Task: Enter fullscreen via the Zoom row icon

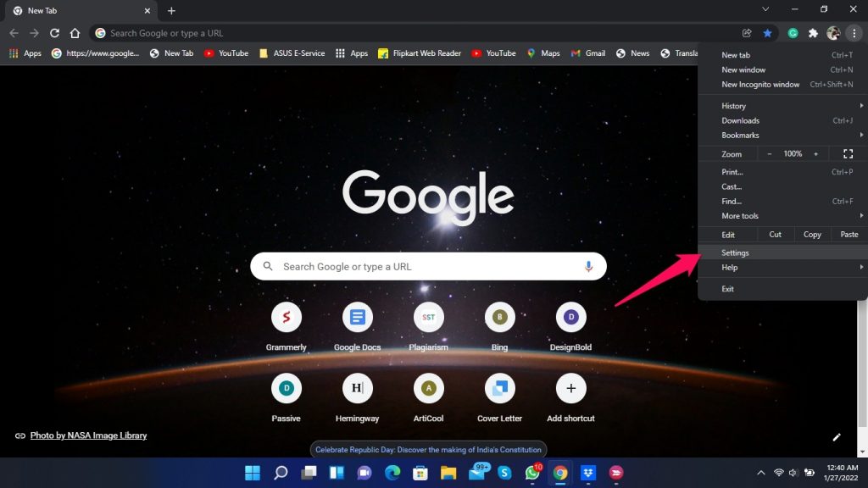Action: (x=848, y=154)
